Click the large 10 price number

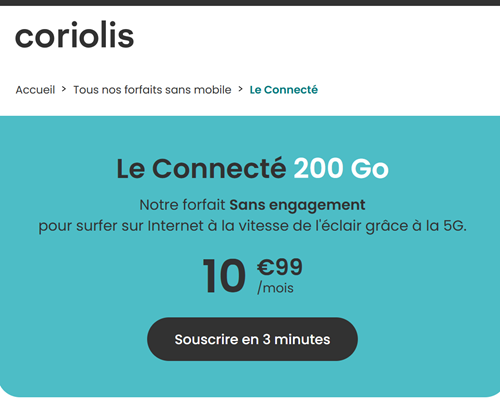(224, 276)
